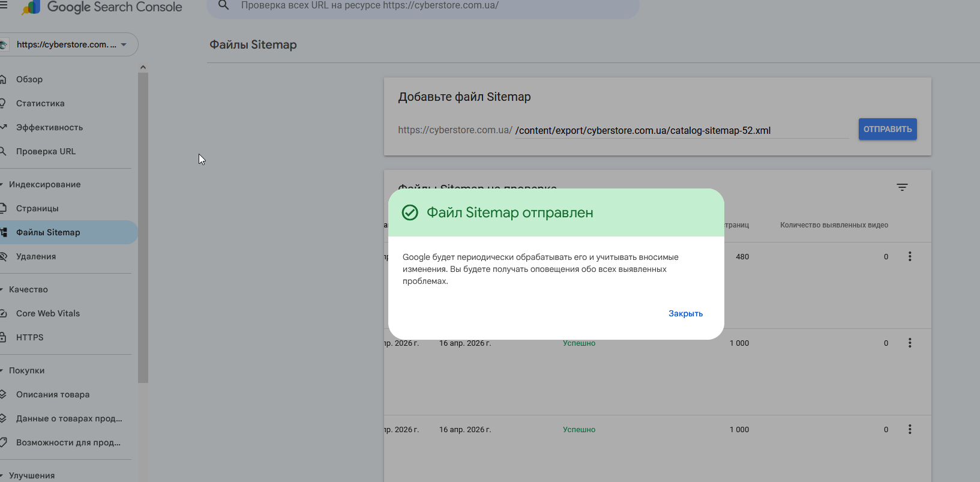Collapse the Покупки sidebar section
980x482 pixels.
pos(2,370)
